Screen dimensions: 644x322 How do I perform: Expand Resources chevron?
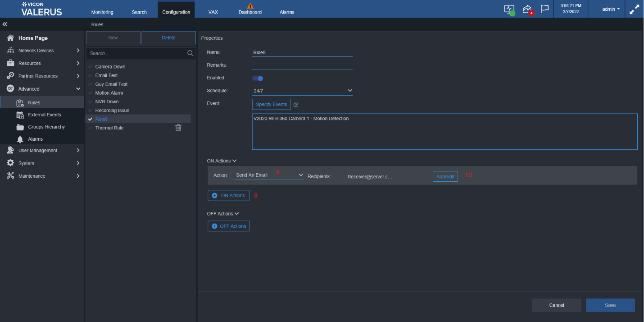78,63
